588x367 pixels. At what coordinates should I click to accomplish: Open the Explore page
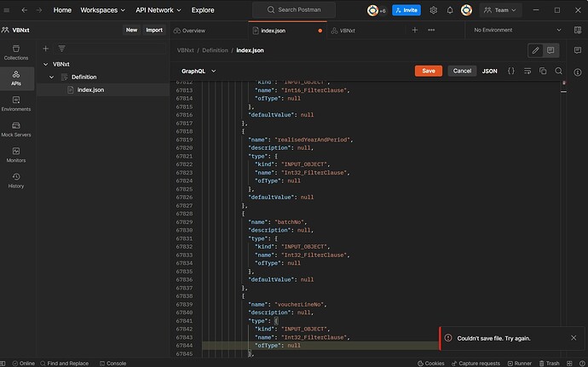pos(203,10)
